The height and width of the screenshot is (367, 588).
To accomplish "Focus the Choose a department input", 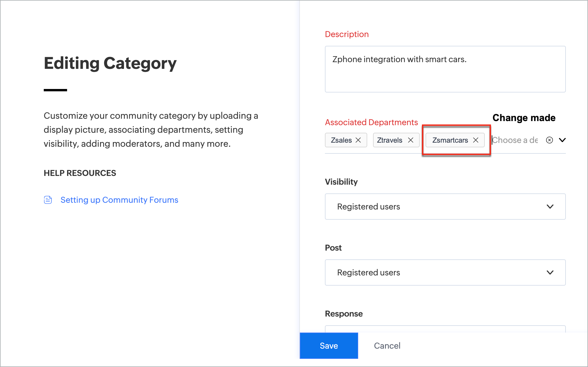I will coord(515,140).
